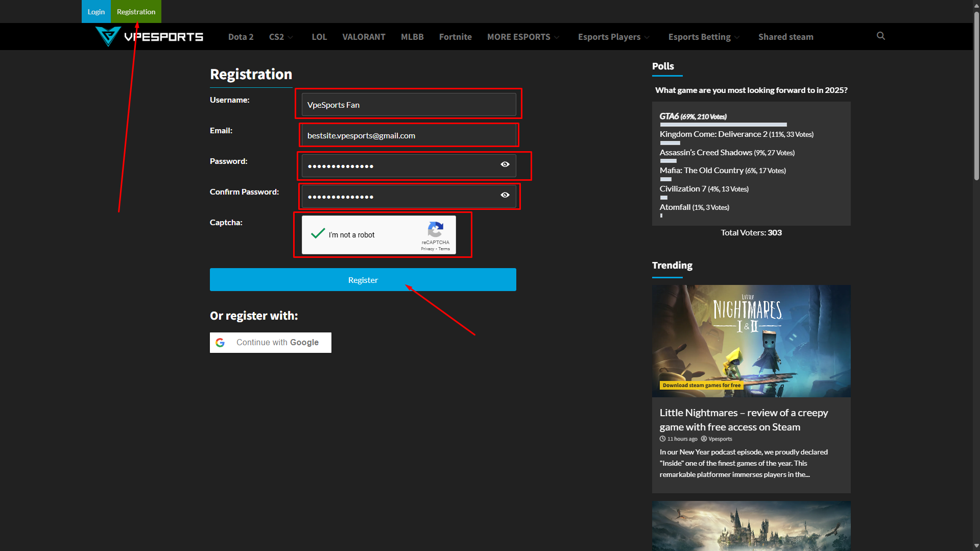Screen dimensions: 980x551
Task: Vote for GTA6 in the poll
Action: 693,116
